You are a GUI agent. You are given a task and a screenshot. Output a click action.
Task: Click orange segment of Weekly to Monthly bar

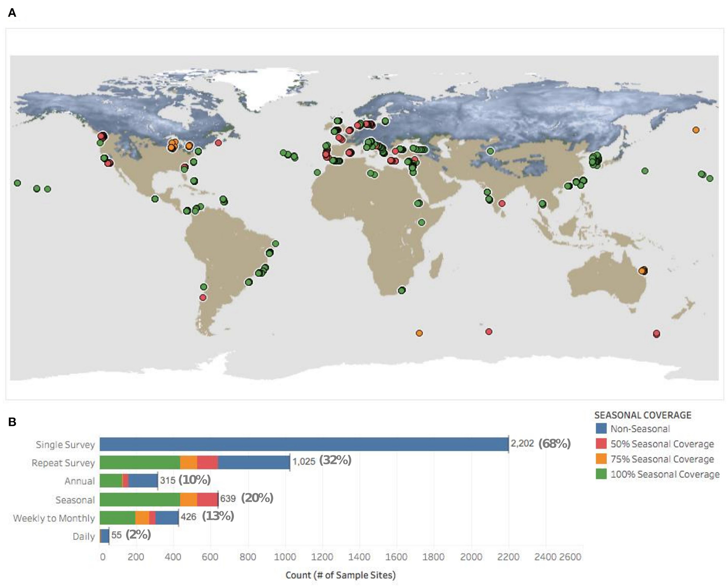(142, 518)
